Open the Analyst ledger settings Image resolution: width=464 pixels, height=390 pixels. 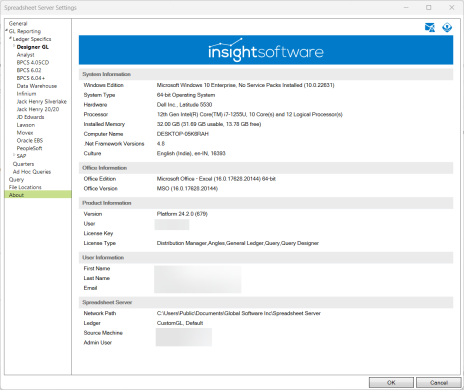(x=26, y=55)
